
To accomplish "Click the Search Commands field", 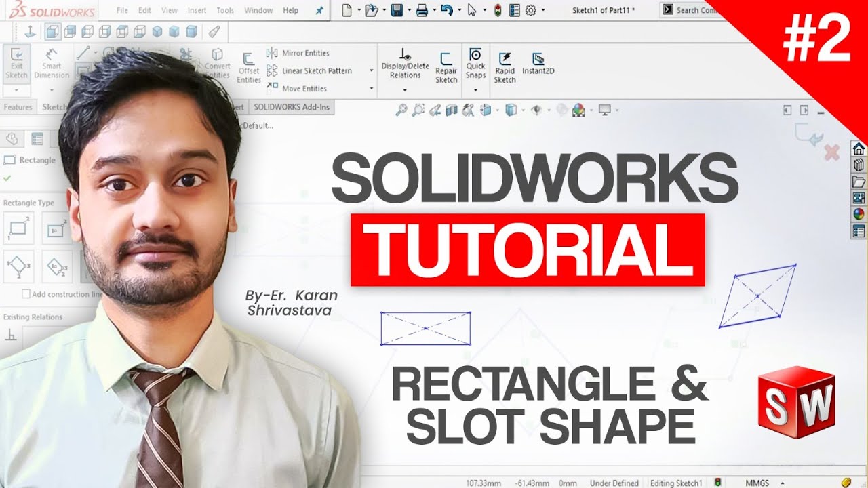I will click(x=692, y=9).
